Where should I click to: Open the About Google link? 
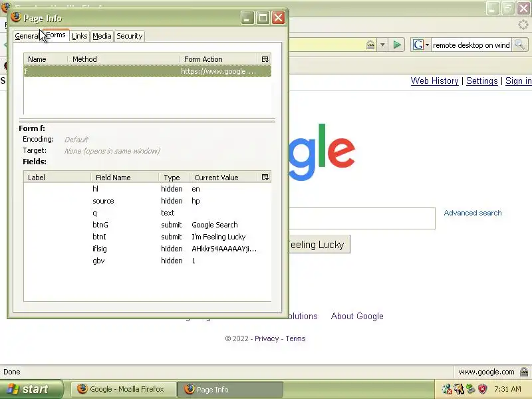pos(357,316)
